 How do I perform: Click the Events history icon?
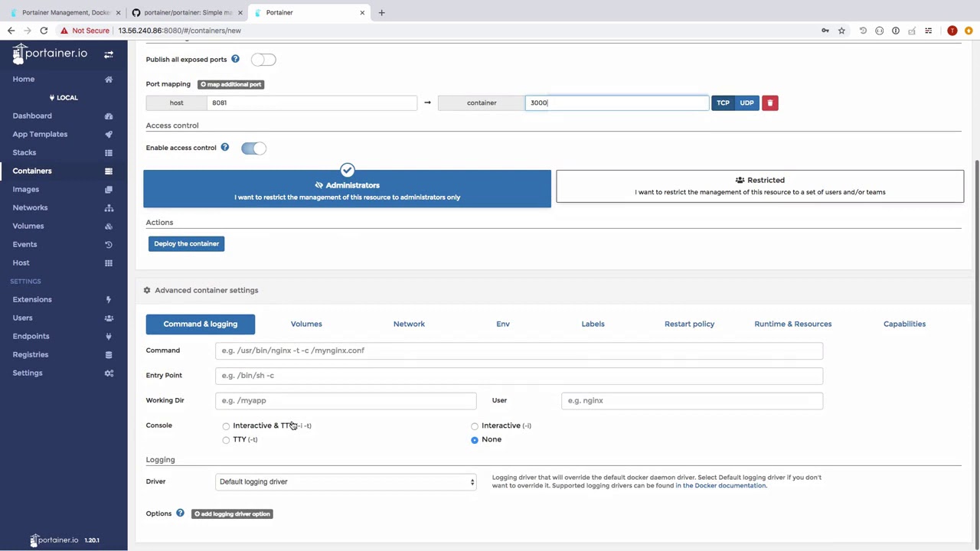coord(109,245)
